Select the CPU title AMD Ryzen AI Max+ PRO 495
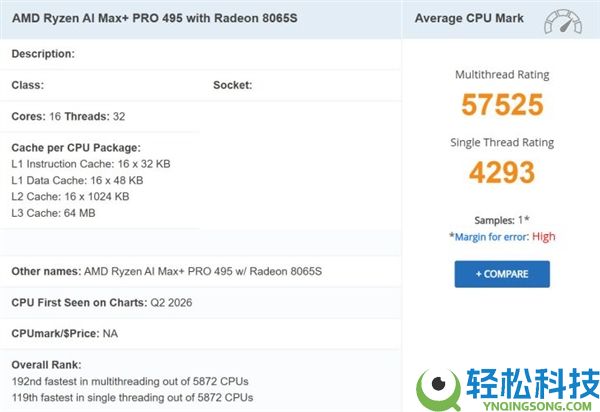The height and width of the screenshot is (412, 600). pos(155,18)
